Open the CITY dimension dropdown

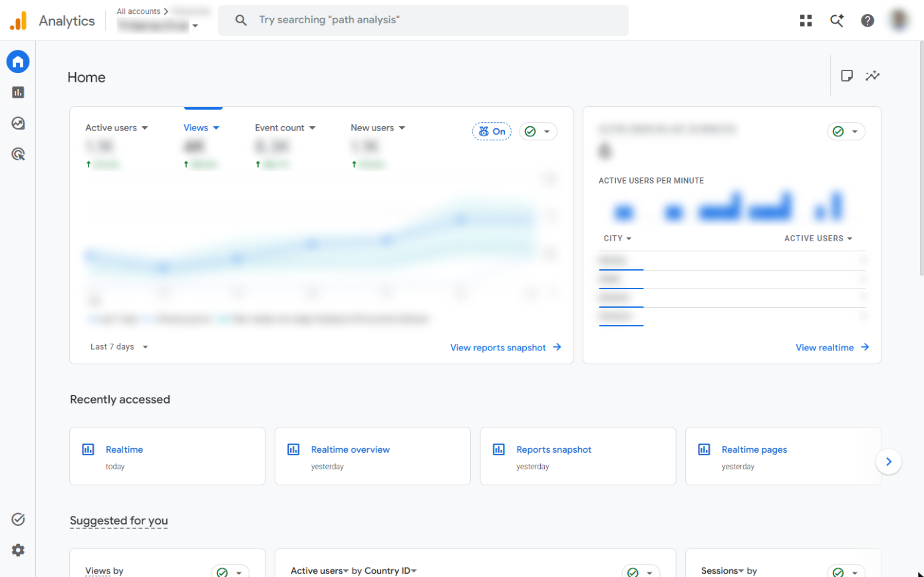[617, 238]
